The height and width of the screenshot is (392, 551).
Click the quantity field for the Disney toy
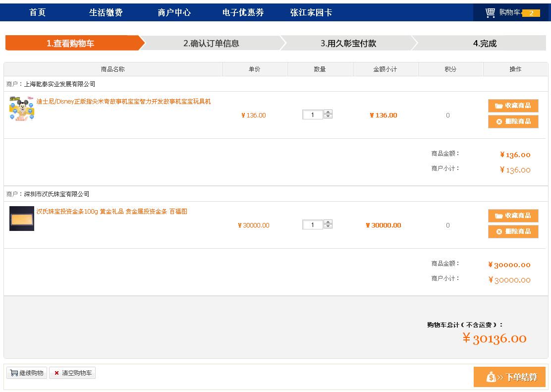312,114
